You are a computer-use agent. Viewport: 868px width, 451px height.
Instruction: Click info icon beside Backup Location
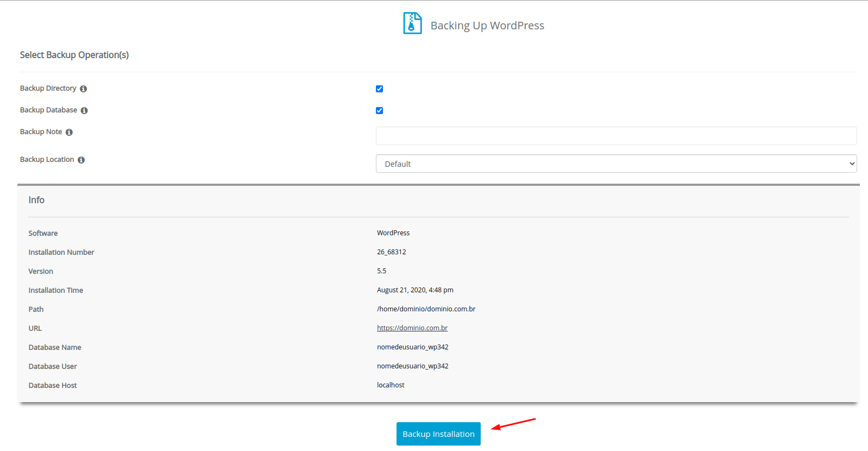[81, 160]
